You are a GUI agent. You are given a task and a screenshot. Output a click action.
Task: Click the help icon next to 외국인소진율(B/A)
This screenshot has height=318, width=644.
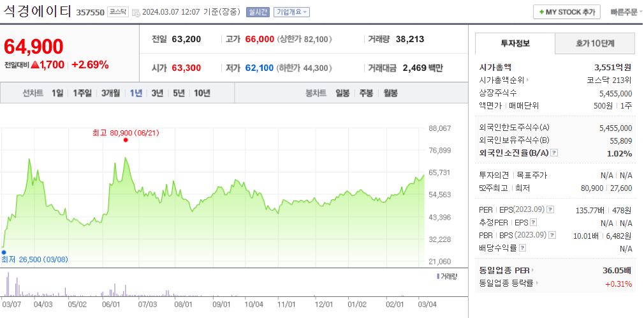554,153
